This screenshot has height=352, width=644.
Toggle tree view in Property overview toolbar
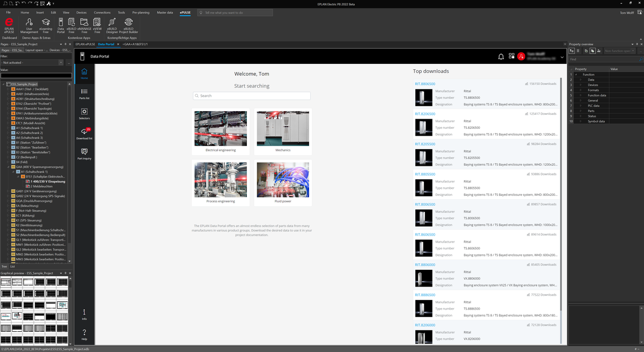572,51
